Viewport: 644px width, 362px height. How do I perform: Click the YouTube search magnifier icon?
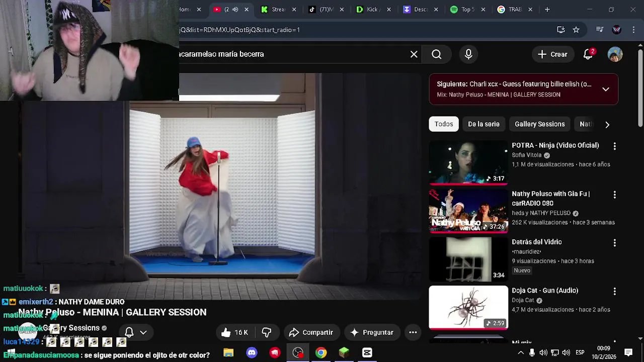[x=436, y=54]
